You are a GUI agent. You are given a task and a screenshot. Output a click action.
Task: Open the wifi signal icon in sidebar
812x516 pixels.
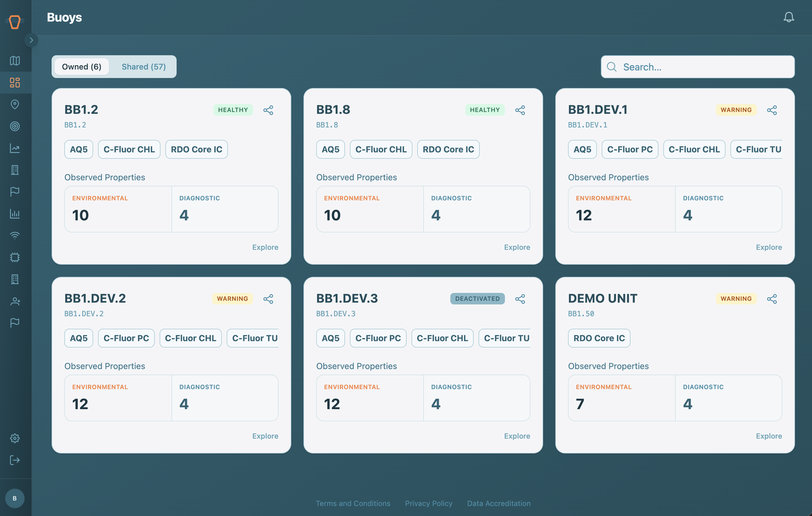coord(15,236)
